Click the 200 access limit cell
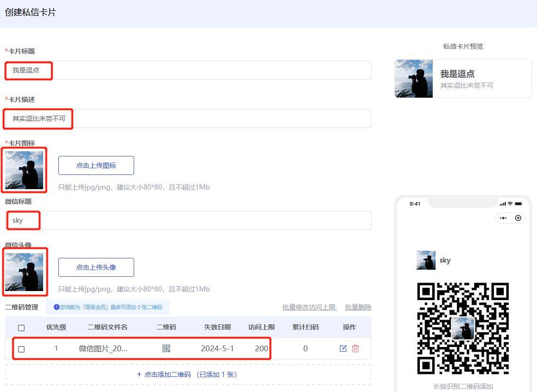The width and height of the screenshot is (537, 392). (261, 348)
